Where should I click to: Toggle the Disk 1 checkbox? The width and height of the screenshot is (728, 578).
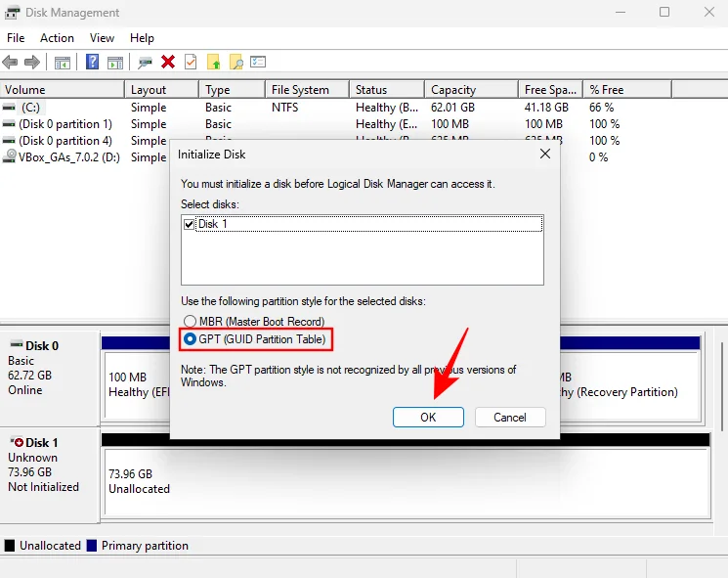(x=189, y=224)
